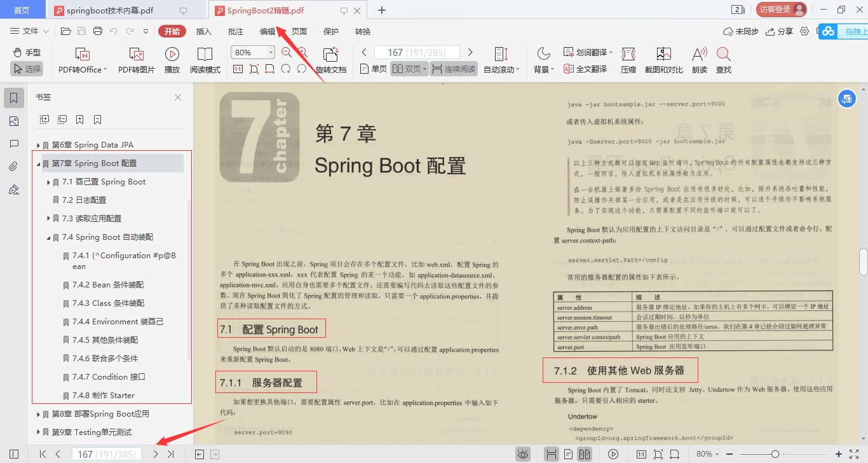The width and height of the screenshot is (868, 463).
Task: Click the settings gear icon at top right
Action: (804, 31)
